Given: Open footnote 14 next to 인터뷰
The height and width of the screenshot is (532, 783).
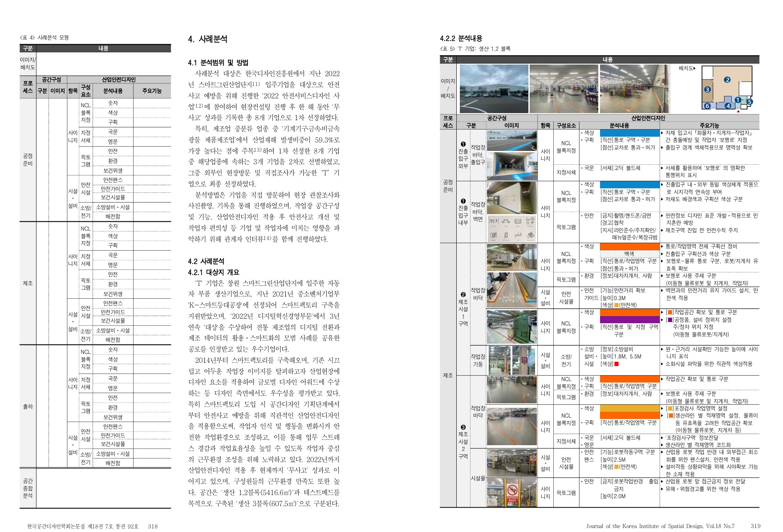Looking at the screenshot, I should tap(267, 238).
